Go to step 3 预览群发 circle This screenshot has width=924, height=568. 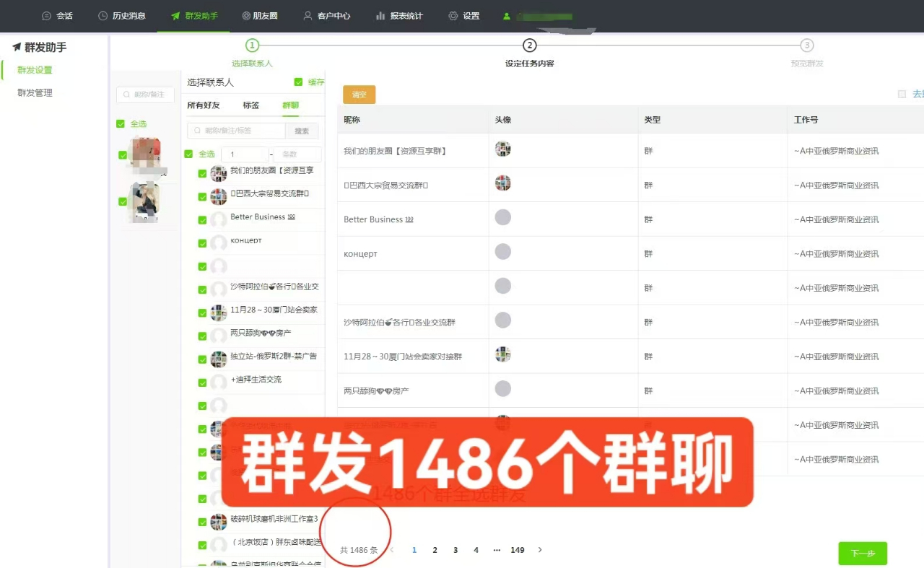click(807, 45)
